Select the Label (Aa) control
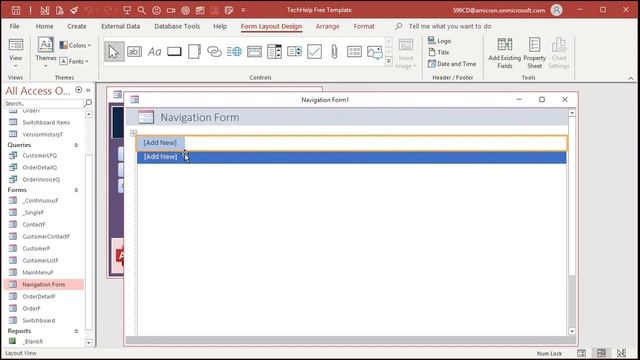This screenshot has width=640, height=360. 154,52
